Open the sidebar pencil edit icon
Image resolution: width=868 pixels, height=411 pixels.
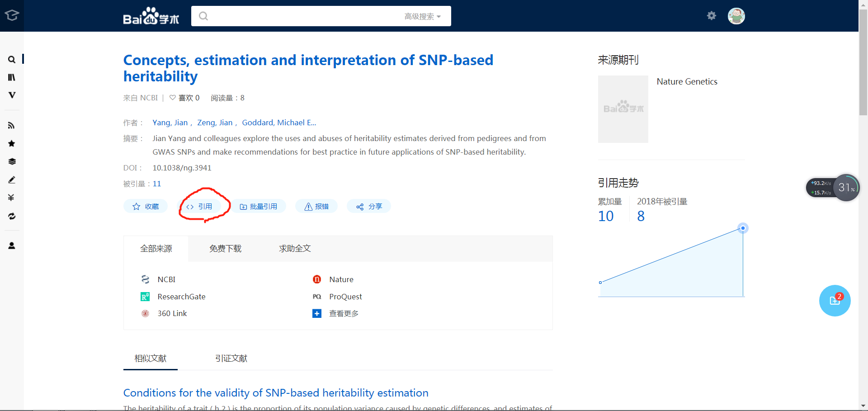[x=12, y=180]
